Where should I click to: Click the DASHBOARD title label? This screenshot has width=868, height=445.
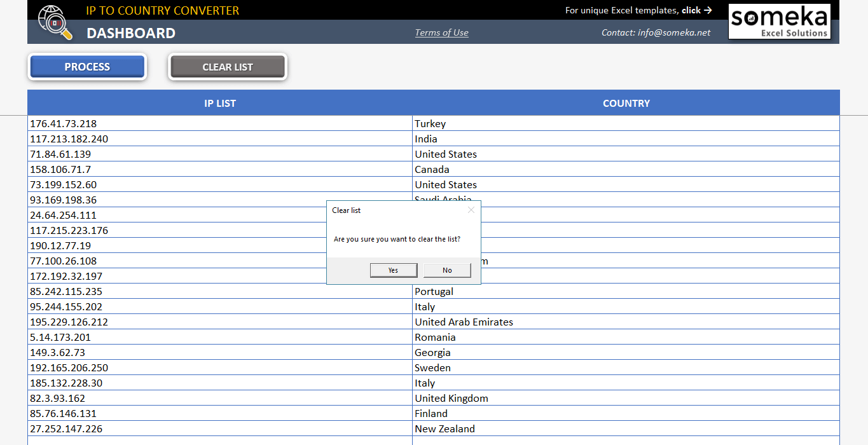pyautogui.click(x=131, y=33)
